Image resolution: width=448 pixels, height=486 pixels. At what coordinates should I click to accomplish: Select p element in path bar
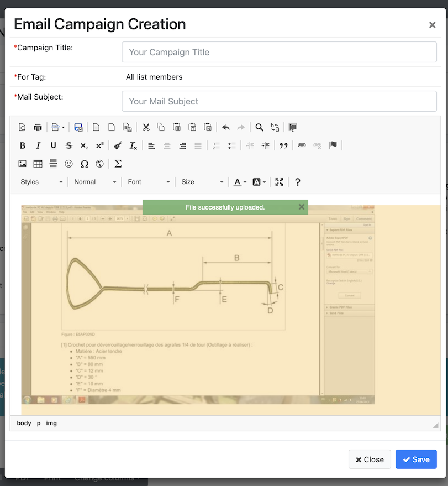pos(39,424)
